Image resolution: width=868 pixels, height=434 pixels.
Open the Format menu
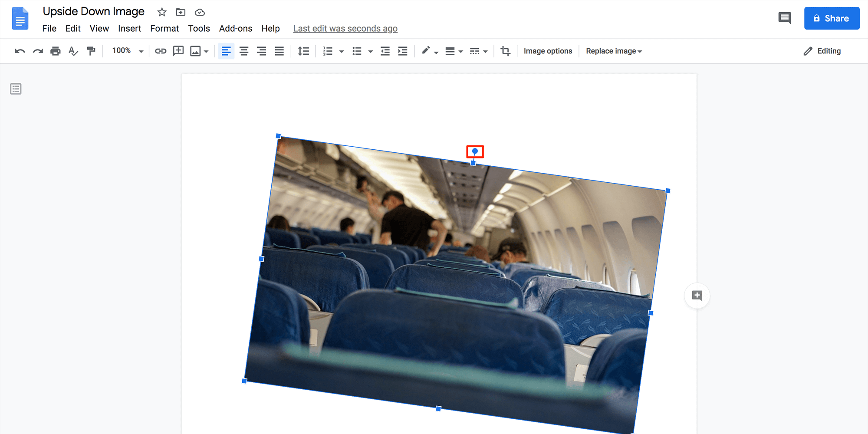pos(164,28)
